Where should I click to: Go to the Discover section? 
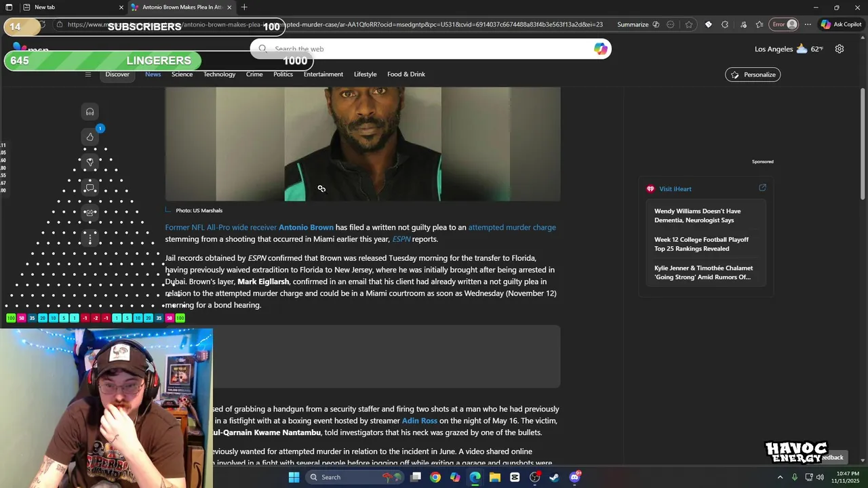(117, 75)
